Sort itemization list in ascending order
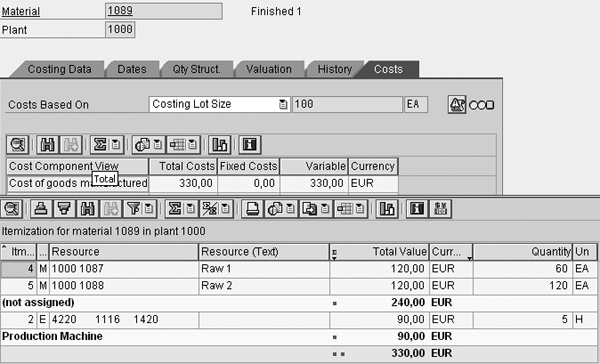 tap(41, 209)
